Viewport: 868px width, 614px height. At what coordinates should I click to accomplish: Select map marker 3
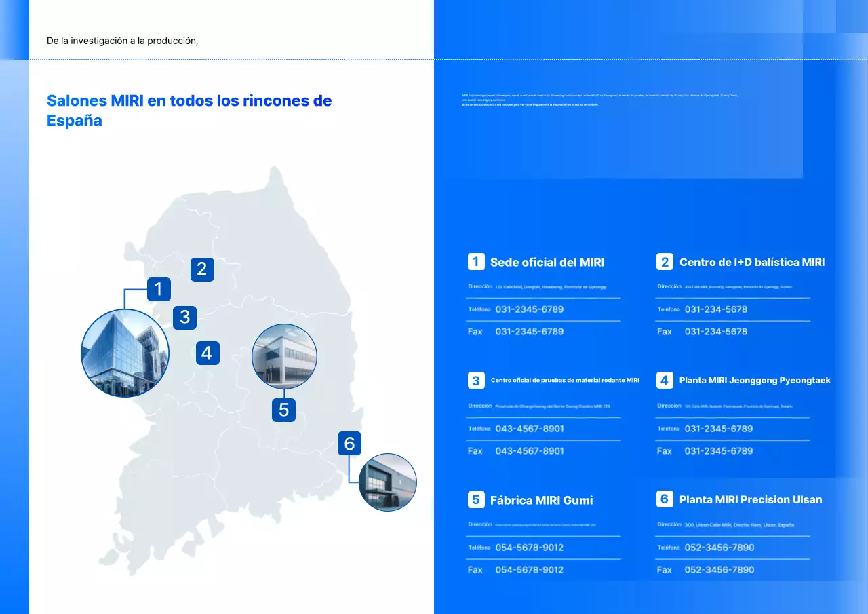click(184, 317)
